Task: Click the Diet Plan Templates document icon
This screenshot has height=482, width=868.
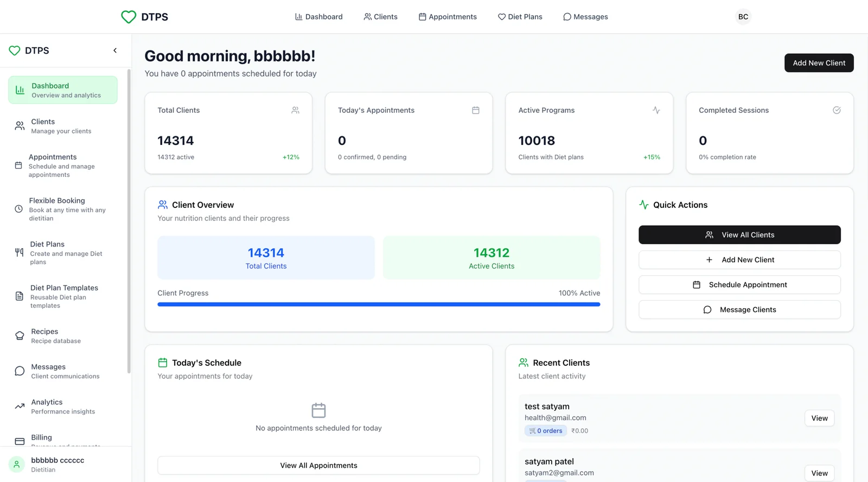Action: coord(20,296)
